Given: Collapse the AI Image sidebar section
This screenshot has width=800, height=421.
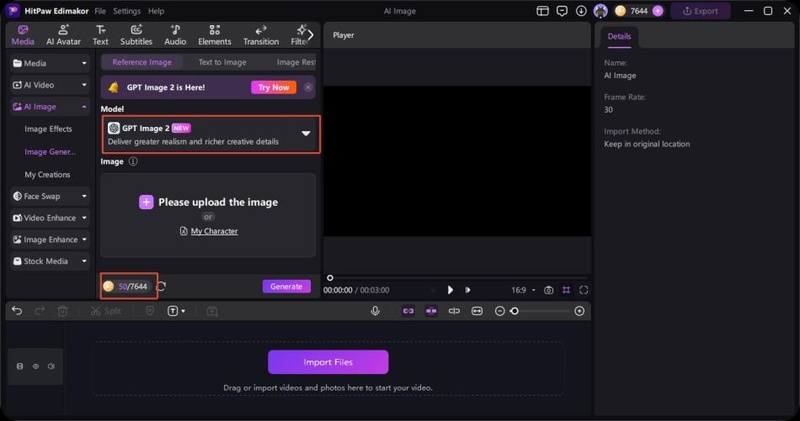Looking at the screenshot, I should (x=50, y=107).
